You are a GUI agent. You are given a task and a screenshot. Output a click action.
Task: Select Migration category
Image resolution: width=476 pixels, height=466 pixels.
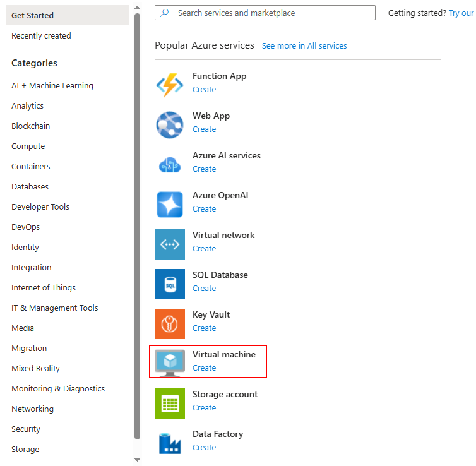(x=29, y=348)
